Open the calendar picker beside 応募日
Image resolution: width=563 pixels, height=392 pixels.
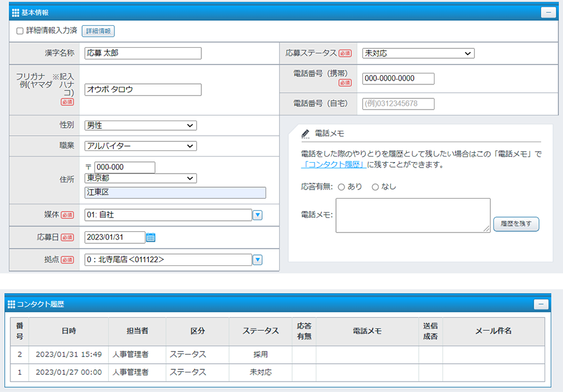150,237
